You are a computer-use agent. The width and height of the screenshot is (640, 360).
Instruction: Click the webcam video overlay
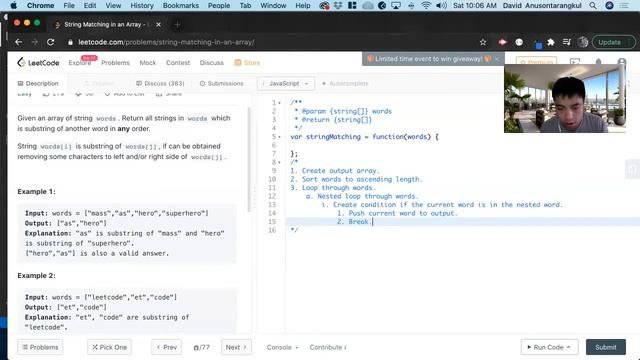coord(565,98)
